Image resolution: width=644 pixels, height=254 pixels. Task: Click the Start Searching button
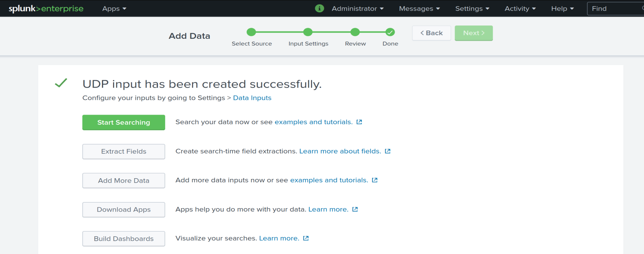tap(124, 122)
